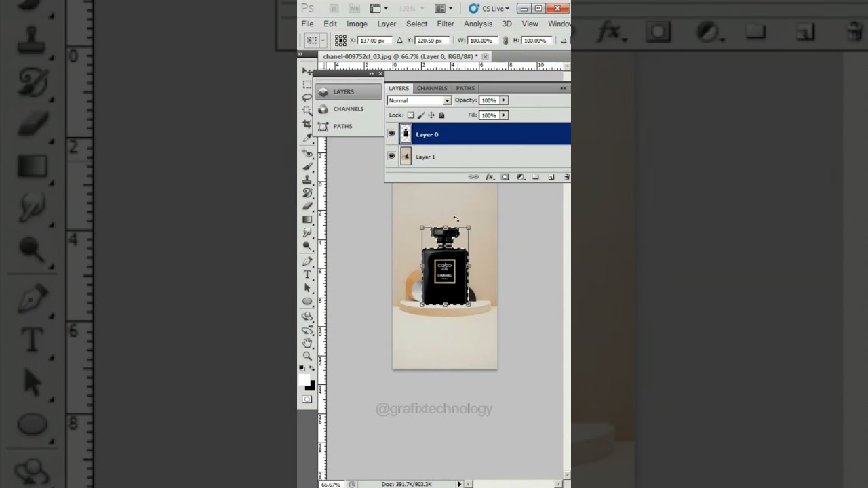Switch to the CHANNELS tab
Image resolution: width=868 pixels, height=488 pixels.
[432, 88]
